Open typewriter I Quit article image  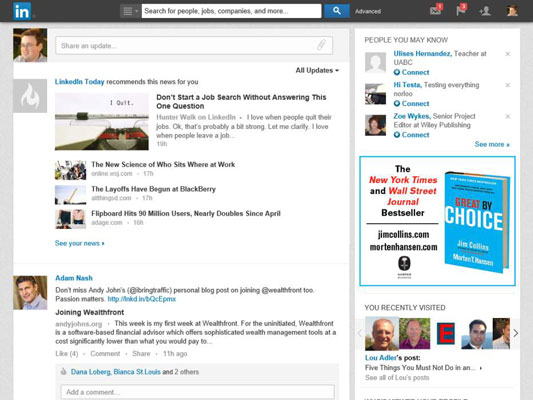click(x=102, y=122)
